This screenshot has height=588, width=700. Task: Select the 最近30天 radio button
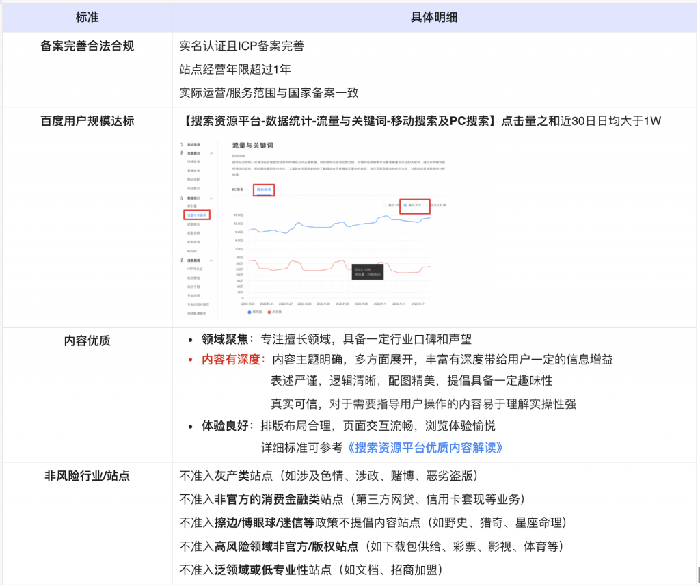click(x=406, y=205)
